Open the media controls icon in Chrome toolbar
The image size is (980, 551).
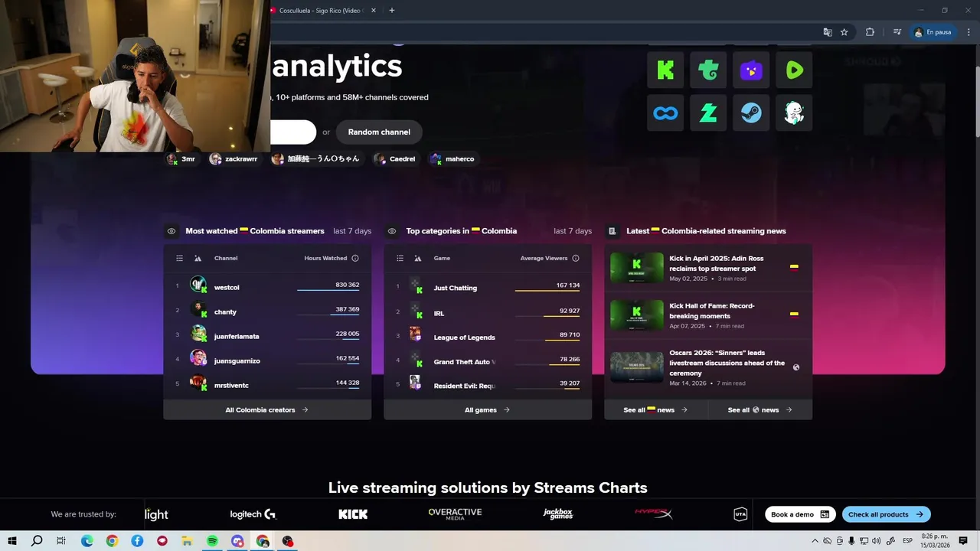pos(897,32)
